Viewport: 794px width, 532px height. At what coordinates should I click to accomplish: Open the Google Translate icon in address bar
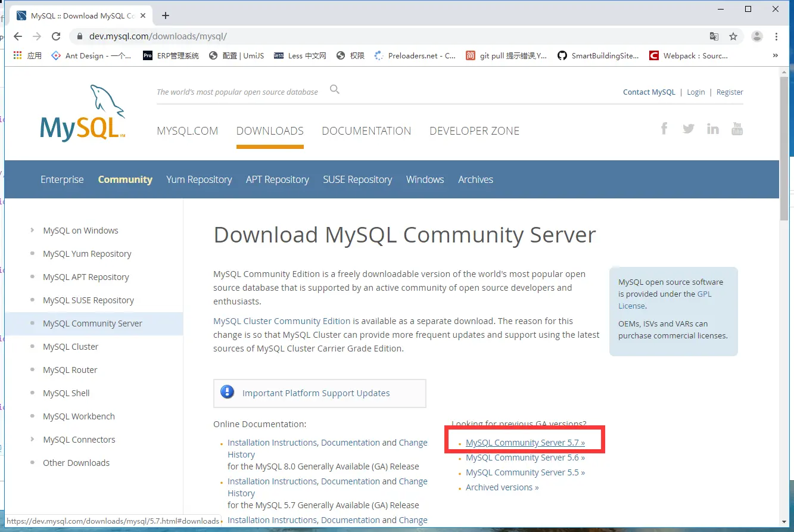point(714,36)
